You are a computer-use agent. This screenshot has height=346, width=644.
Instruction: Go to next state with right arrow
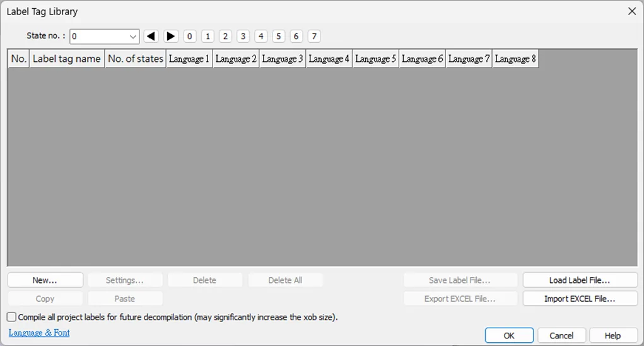click(171, 36)
